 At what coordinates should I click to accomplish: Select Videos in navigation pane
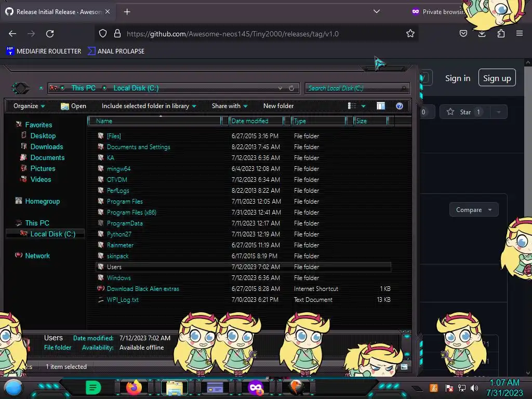tap(41, 179)
